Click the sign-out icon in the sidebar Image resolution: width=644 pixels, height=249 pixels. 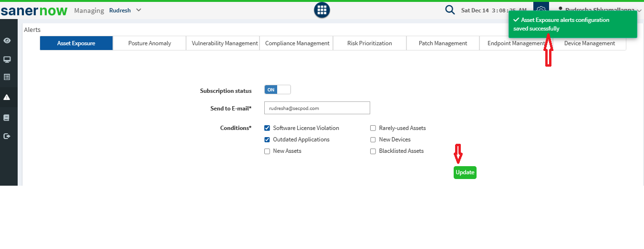pyautogui.click(x=7, y=136)
